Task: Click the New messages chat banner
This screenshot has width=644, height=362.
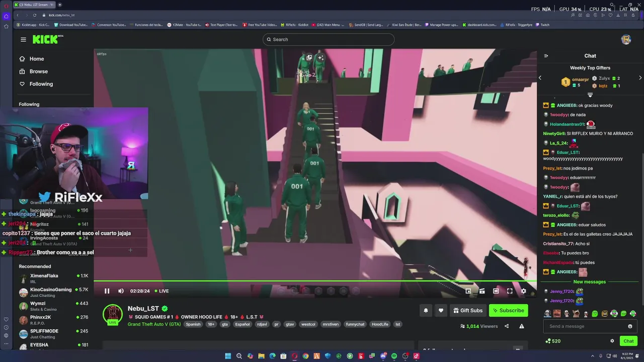Action: [590, 282]
